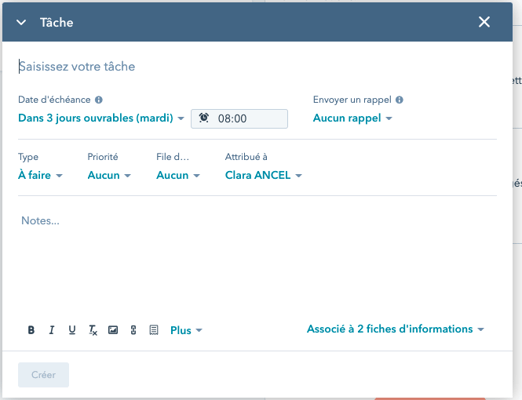Close the Tâche dialog
This screenshot has width=522, height=400.
click(484, 22)
